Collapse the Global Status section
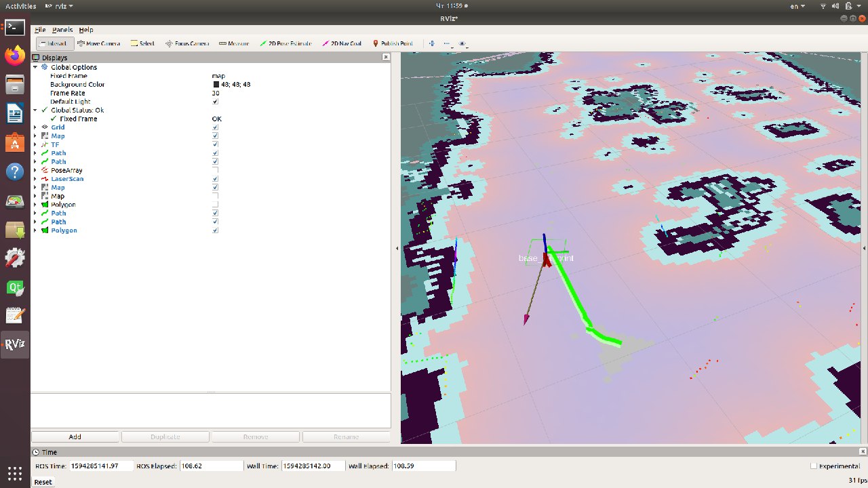 35,110
